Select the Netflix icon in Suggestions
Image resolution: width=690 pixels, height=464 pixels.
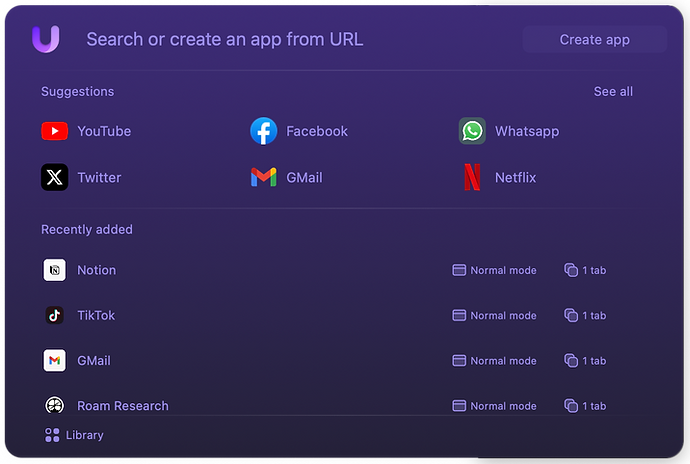pyautogui.click(x=472, y=177)
